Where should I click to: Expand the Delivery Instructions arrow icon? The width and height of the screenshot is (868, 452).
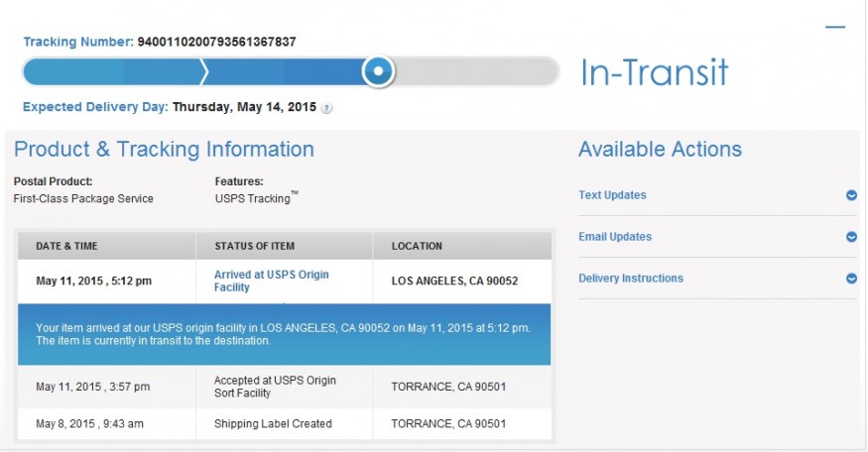click(x=851, y=279)
